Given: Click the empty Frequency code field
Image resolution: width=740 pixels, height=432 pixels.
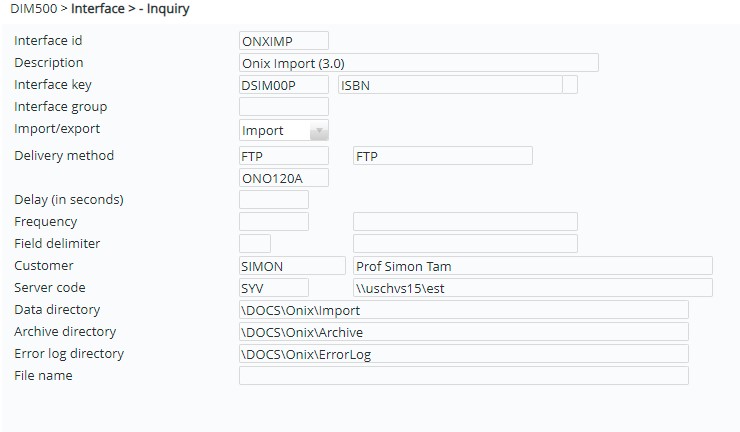Looking at the screenshot, I should pos(274,221).
